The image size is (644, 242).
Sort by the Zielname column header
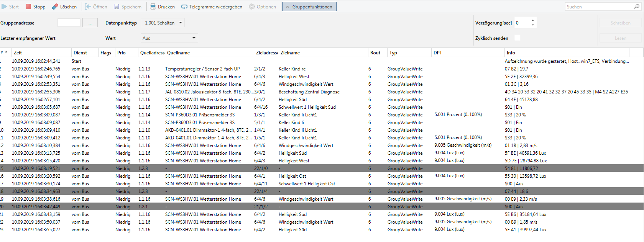[x=323, y=52]
